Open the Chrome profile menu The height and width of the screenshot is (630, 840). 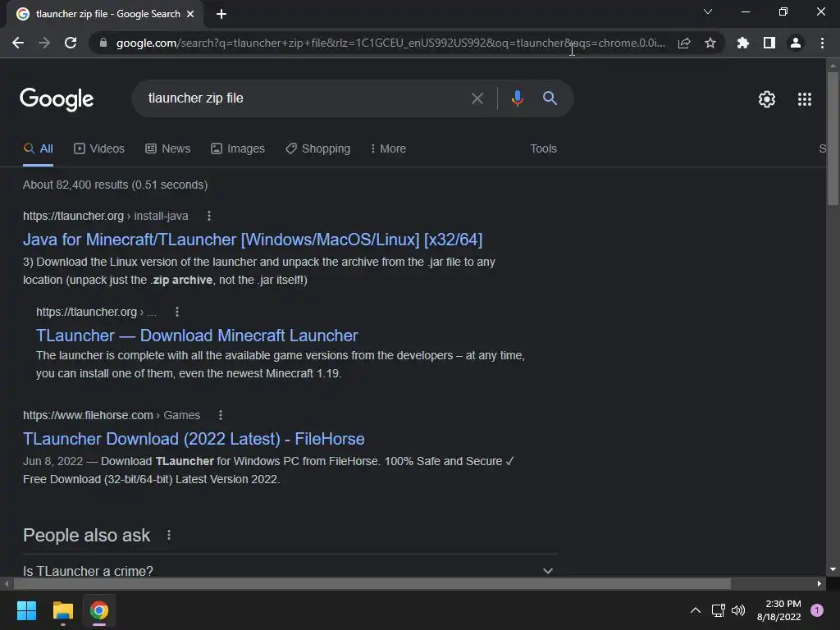click(796, 43)
